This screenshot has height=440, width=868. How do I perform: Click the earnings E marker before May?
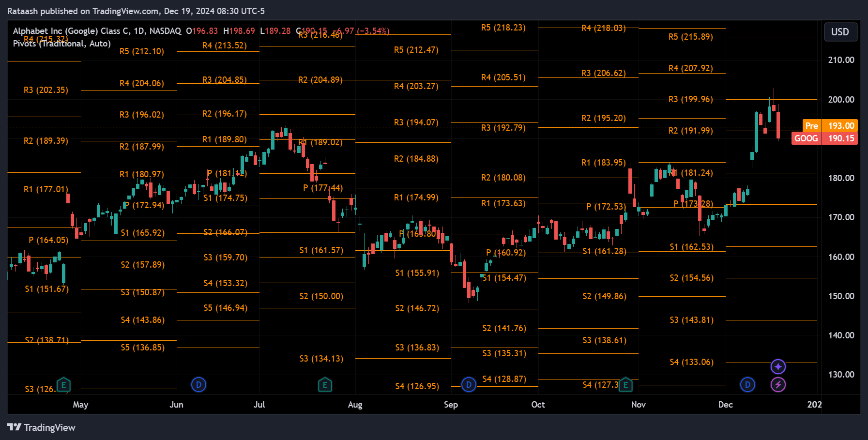coord(63,385)
